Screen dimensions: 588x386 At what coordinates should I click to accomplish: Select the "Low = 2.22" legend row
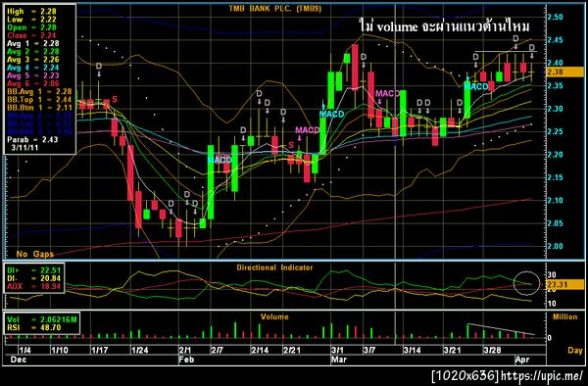[x=31, y=20]
